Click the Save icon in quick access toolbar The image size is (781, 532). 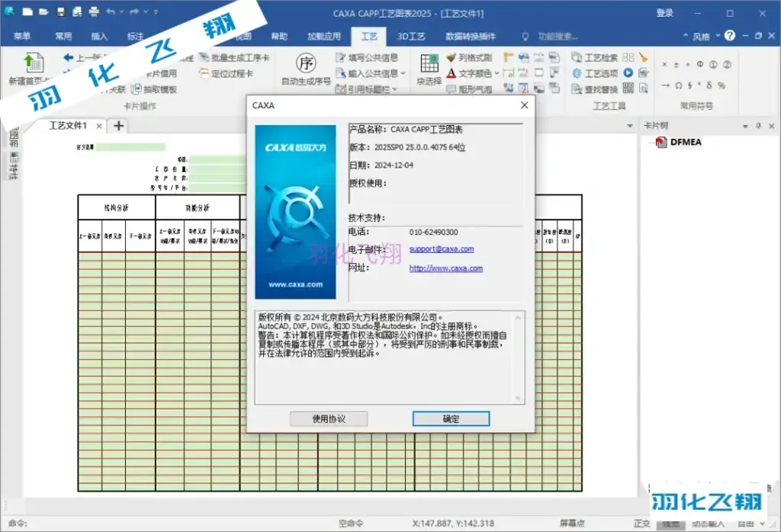[x=61, y=12]
